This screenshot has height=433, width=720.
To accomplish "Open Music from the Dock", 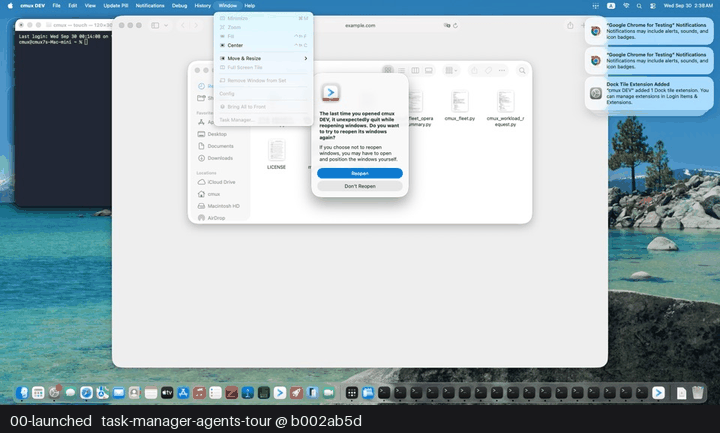I will pos(199,393).
